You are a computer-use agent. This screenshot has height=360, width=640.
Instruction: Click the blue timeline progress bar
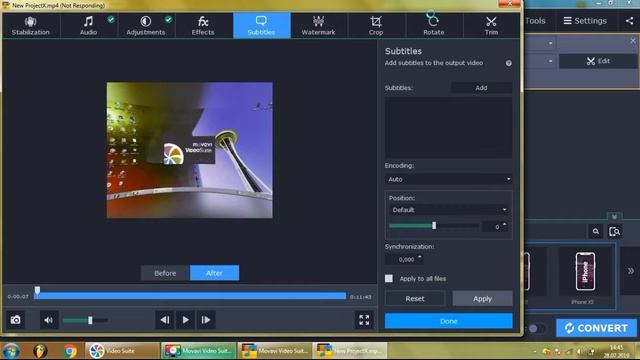[190, 296]
